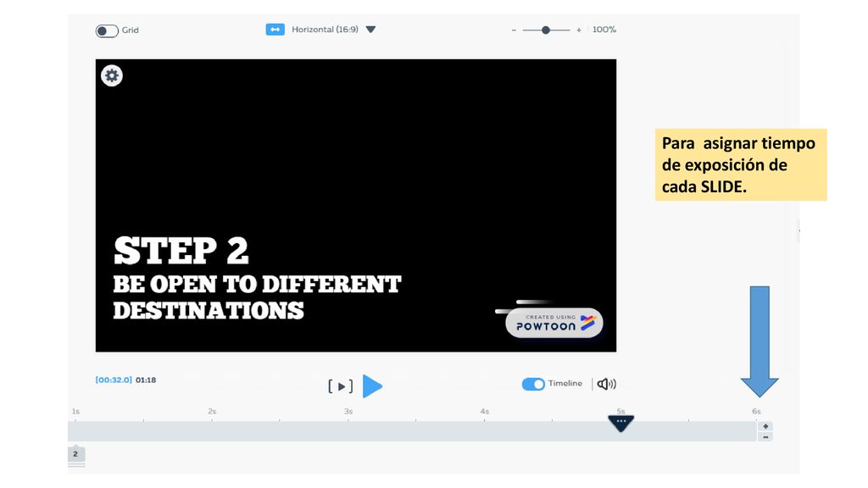Image resolution: width=868 pixels, height=488 pixels.
Task: Select the BE OPEN TO DIFFERENT DESTINATIONS text
Action: click(x=257, y=297)
